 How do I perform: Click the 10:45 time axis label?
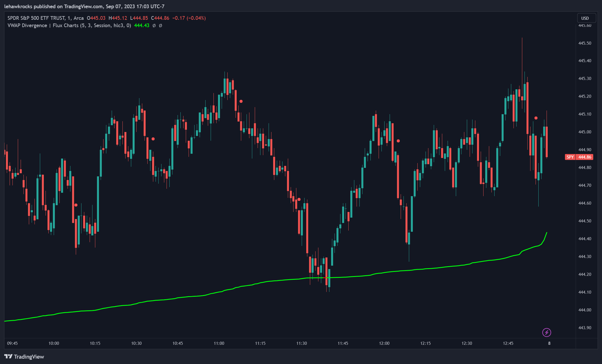click(x=178, y=343)
